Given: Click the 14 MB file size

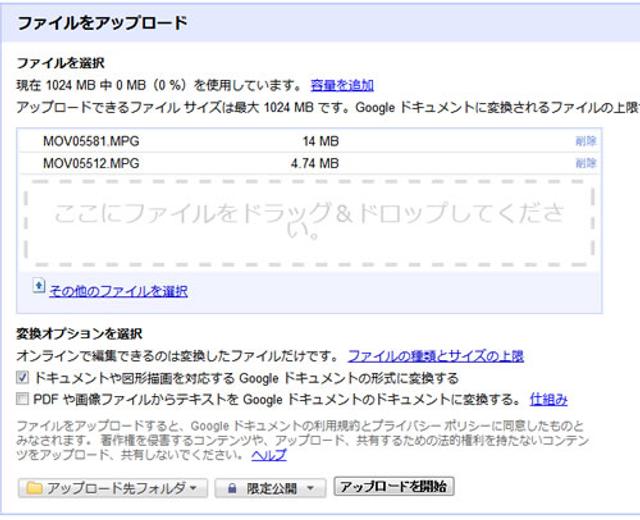Looking at the screenshot, I should 321,141.
